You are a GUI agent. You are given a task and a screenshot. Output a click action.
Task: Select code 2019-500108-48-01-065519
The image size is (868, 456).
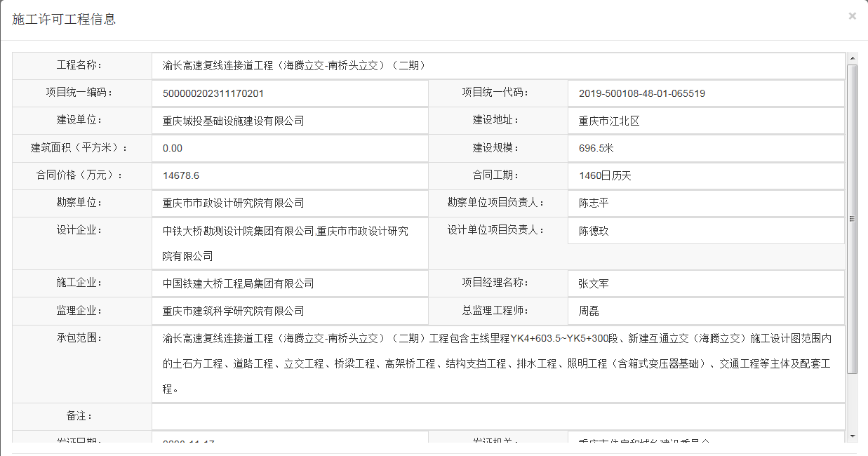point(642,93)
